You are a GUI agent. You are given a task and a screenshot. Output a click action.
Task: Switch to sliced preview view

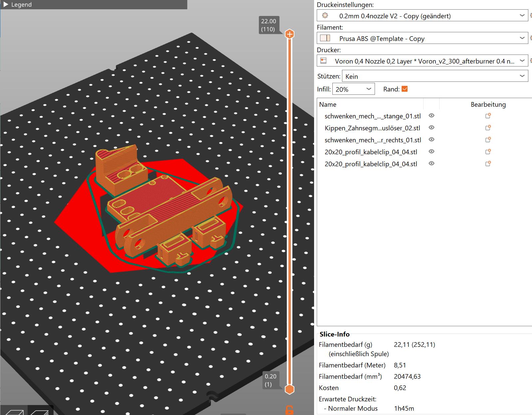(x=41, y=411)
